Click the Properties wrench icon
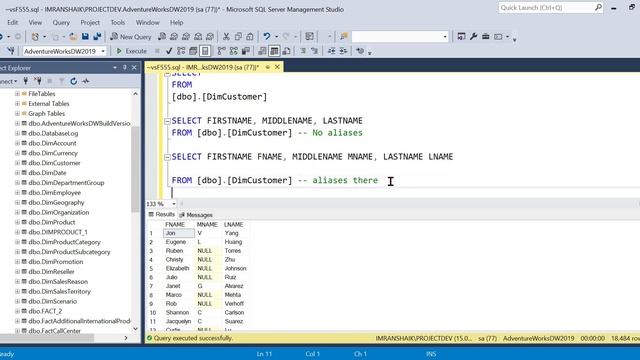 [473, 37]
